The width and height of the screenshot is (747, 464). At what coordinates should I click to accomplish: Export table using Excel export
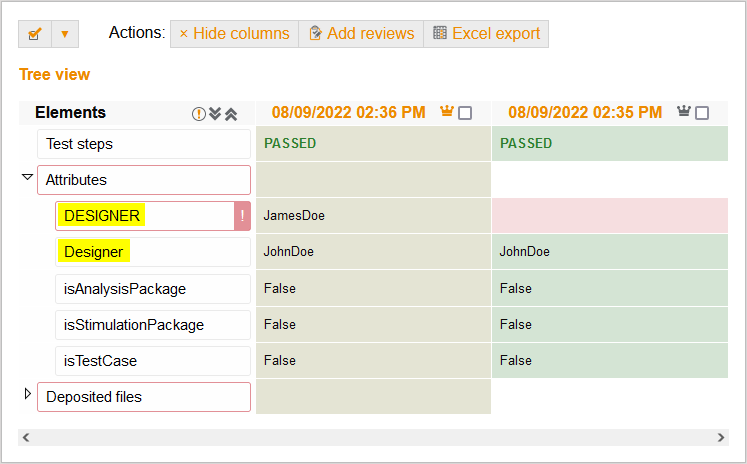point(486,34)
